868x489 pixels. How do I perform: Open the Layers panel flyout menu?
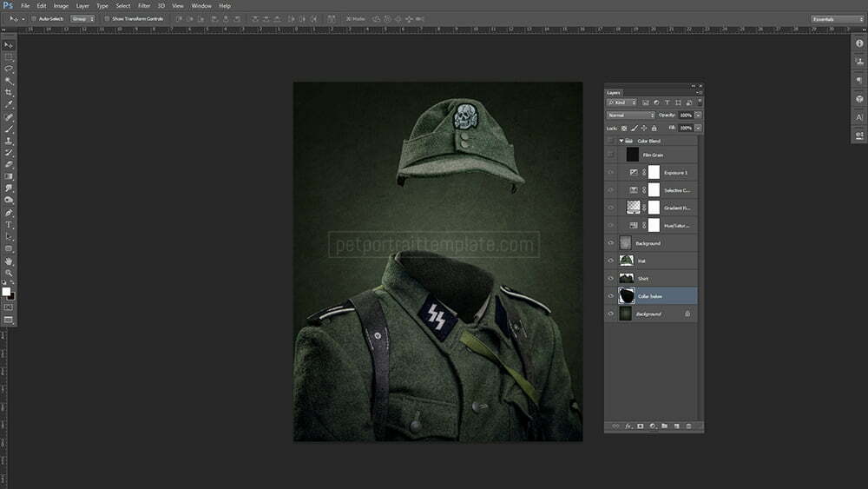[699, 92]
